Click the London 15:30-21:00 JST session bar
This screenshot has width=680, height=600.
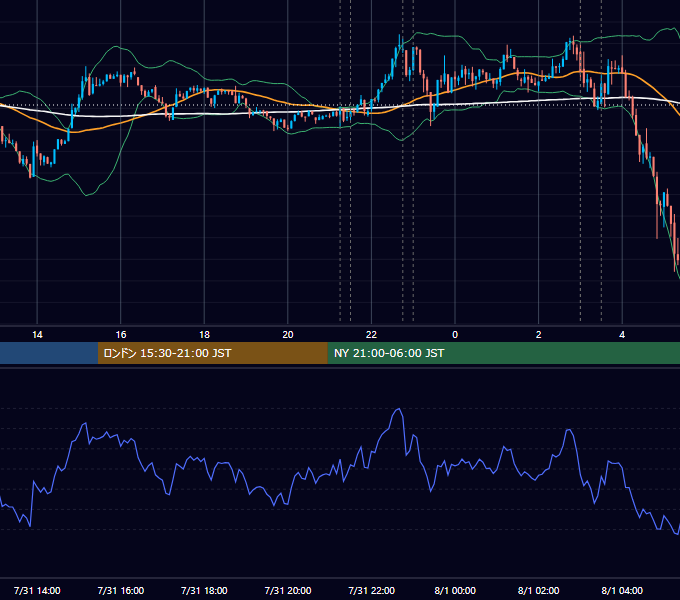212,353
